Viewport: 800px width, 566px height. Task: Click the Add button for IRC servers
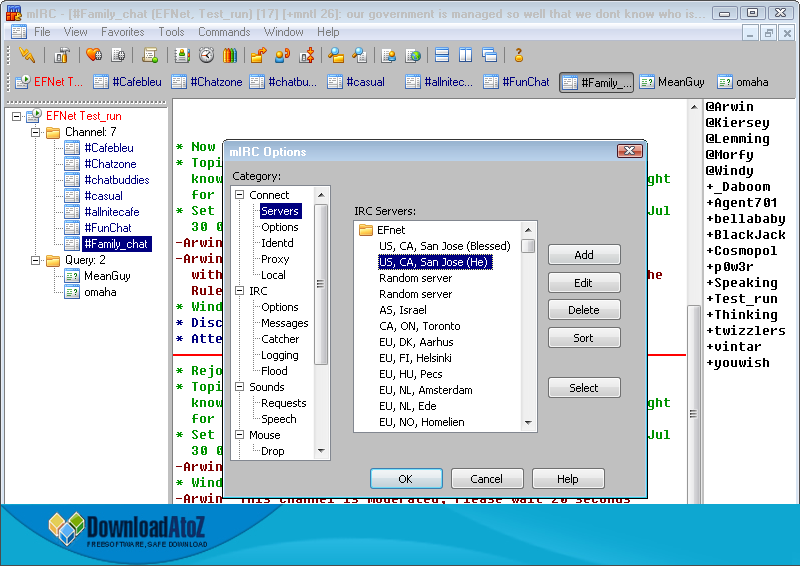583,255
